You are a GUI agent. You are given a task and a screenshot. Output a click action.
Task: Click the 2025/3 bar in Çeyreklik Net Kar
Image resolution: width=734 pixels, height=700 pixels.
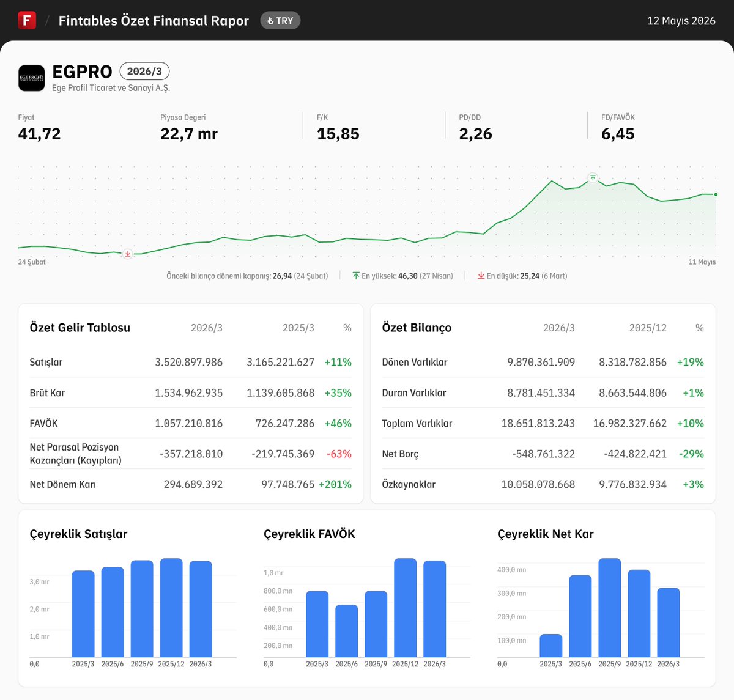click(x=551, y=646)
